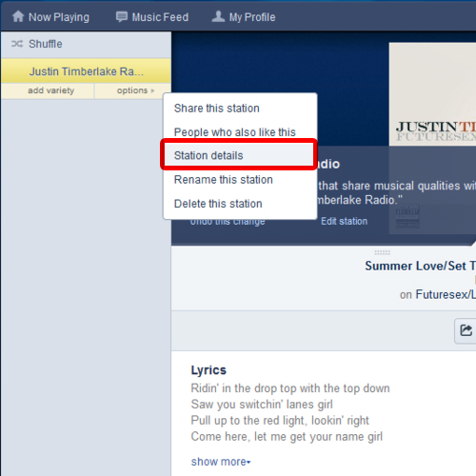Viewport: 476px width, 476px height.
Task: Open the Music Feed tab
Action: pyautogui.click(x=152, y=17)
